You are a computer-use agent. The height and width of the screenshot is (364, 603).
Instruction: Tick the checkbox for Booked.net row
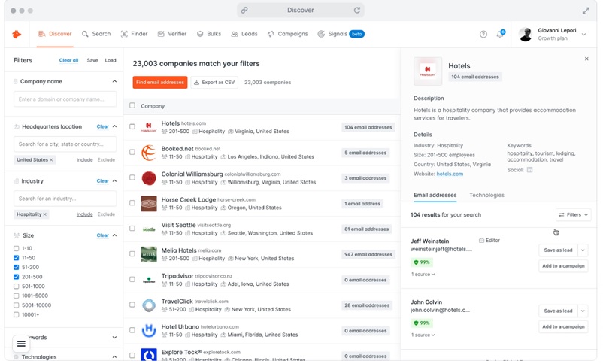(132, 152)
